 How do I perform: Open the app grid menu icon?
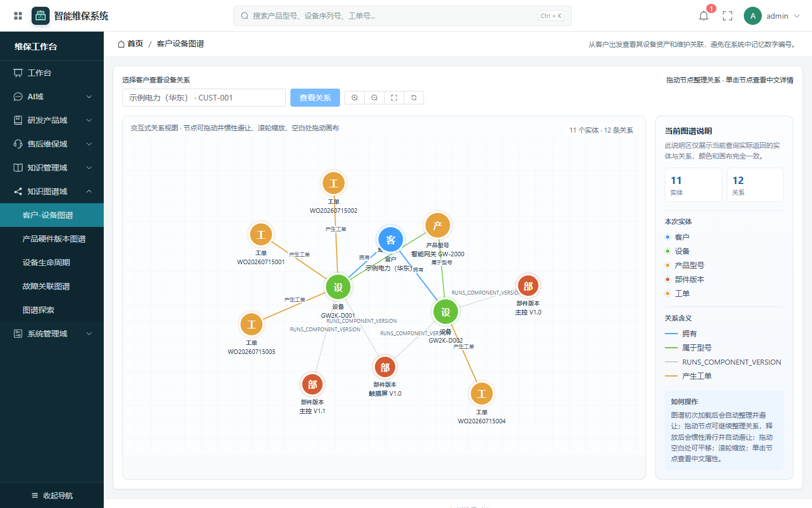[18, 16]
